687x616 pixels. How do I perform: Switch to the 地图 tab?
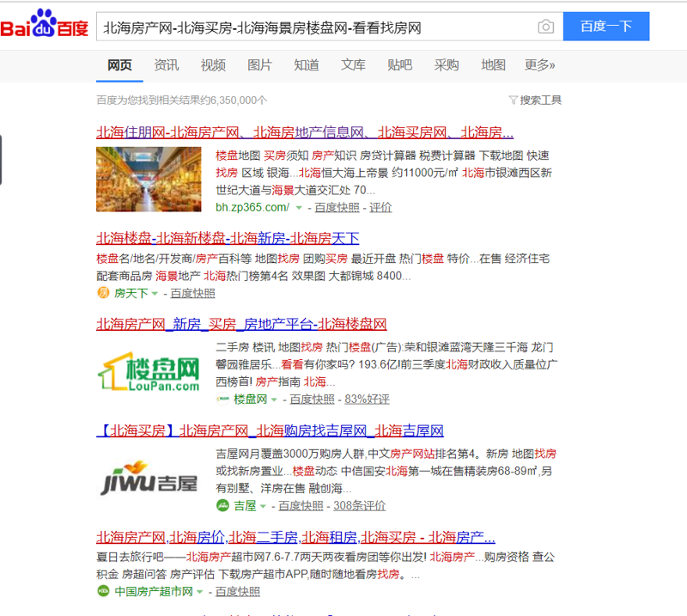[x=493, y=65]
